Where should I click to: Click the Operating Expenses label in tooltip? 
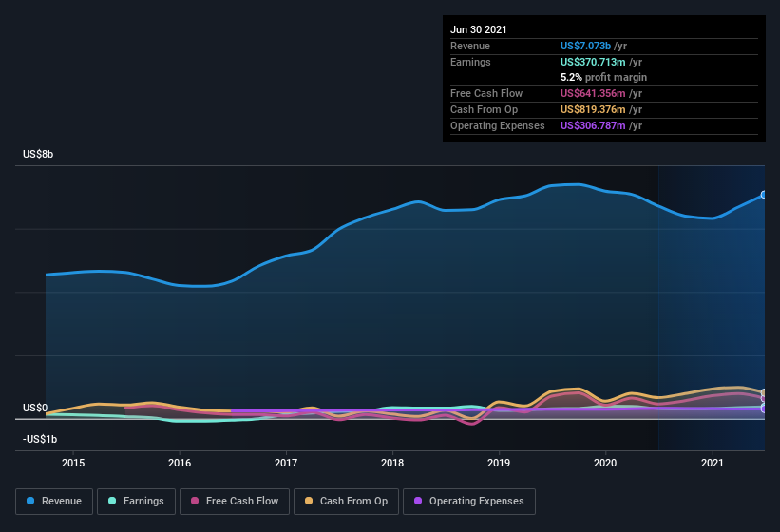(498, 125)
